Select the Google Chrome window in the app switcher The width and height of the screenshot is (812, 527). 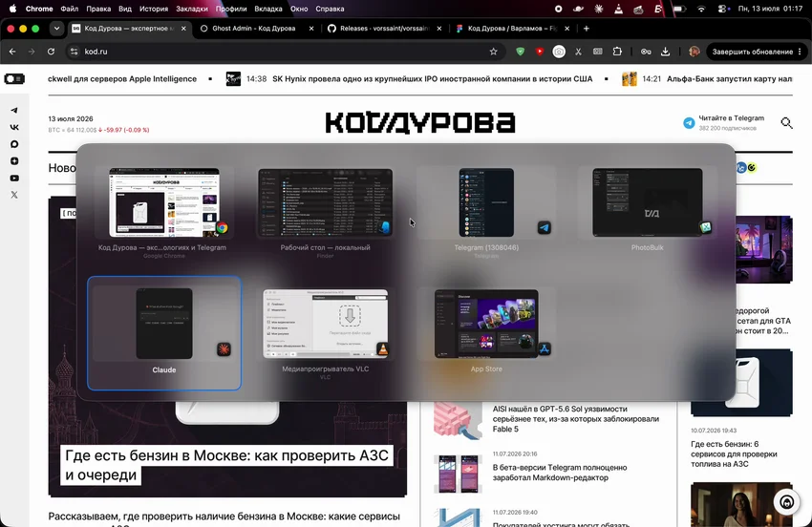(x=163, y=211)
